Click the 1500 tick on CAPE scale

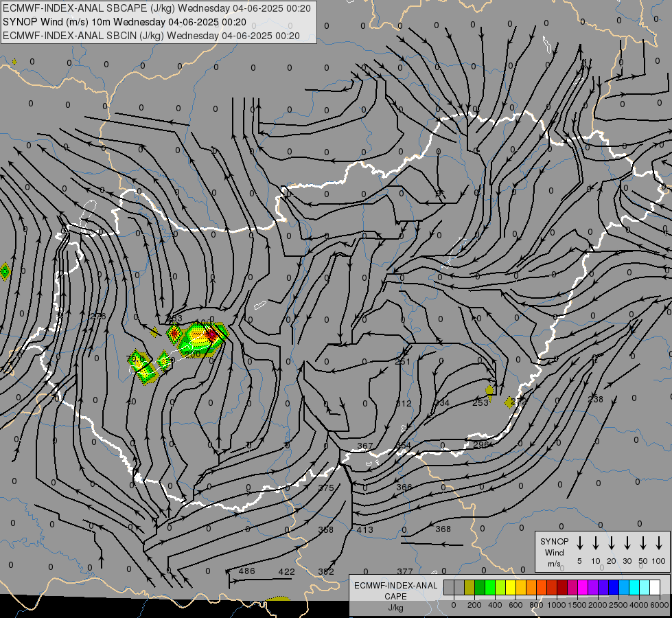pos(577,605)
